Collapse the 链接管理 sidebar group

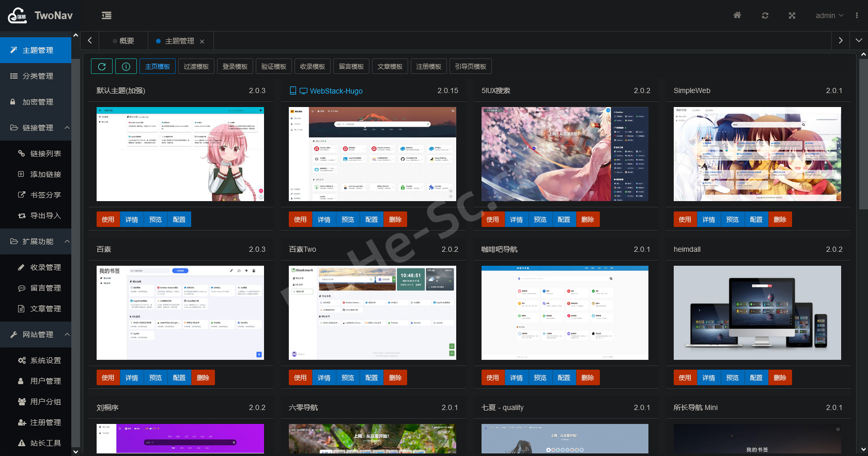pos(36,128)
